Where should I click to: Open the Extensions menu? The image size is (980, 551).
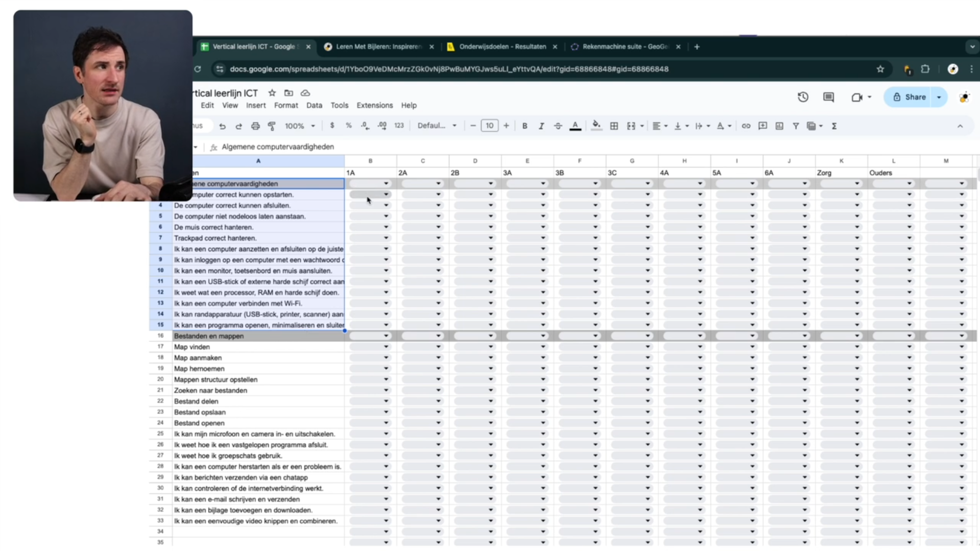tap(374, 105)
